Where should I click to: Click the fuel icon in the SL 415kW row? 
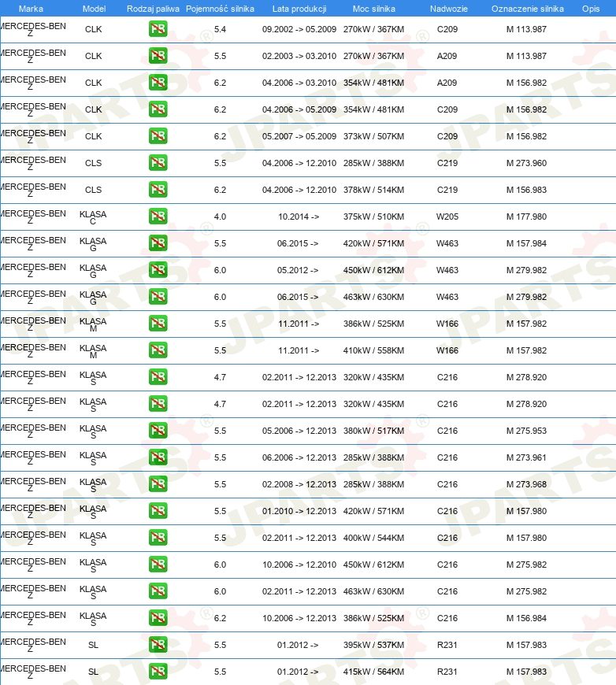click(158, 672)
